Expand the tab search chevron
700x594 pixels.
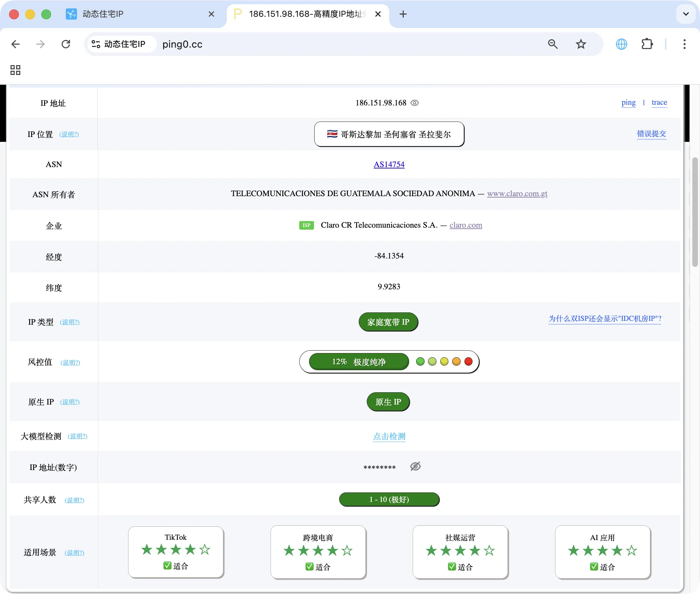pyautogui.click(x=686, y=14)
